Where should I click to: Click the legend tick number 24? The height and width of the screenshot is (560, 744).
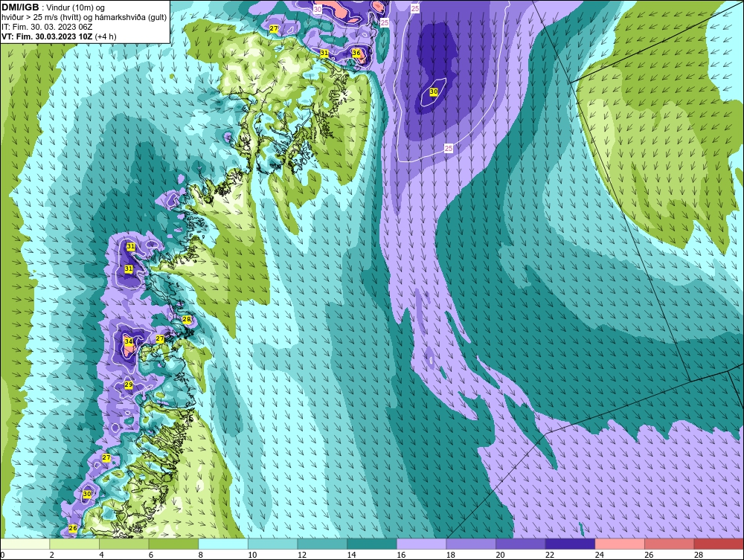[600, 555]
